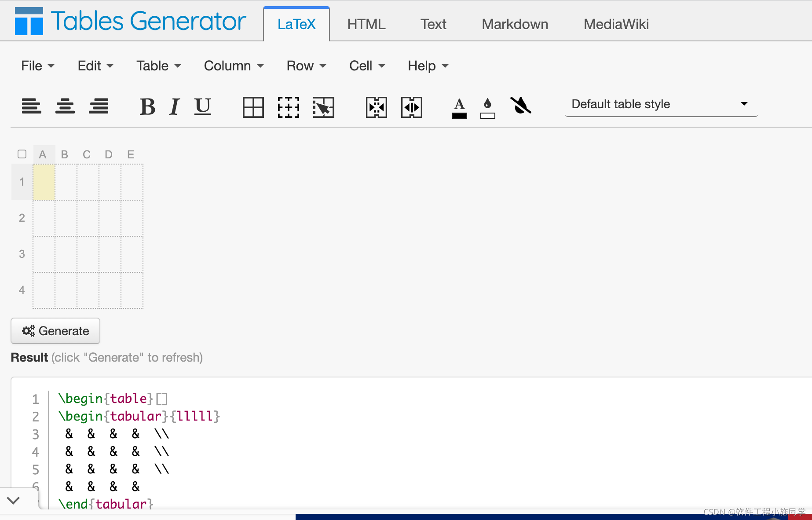Image resolution: width=812 pixels, height=520 pixels.
Task: Toggle underline formatting
Action: point(202,106)
